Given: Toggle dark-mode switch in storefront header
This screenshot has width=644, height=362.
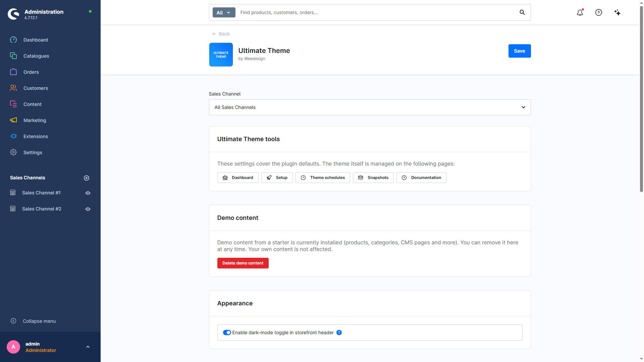Looking at the screenshot, I should [x=227, y=333].
